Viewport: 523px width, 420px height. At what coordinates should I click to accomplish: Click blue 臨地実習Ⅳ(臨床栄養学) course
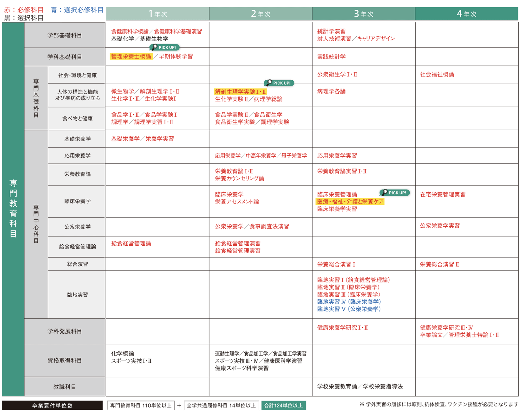pos(349,302)
